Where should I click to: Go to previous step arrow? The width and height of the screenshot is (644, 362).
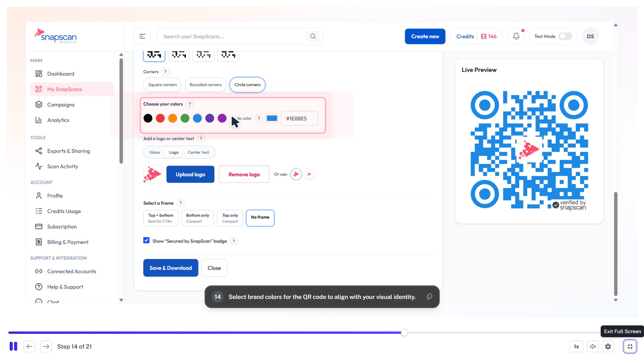30,347
